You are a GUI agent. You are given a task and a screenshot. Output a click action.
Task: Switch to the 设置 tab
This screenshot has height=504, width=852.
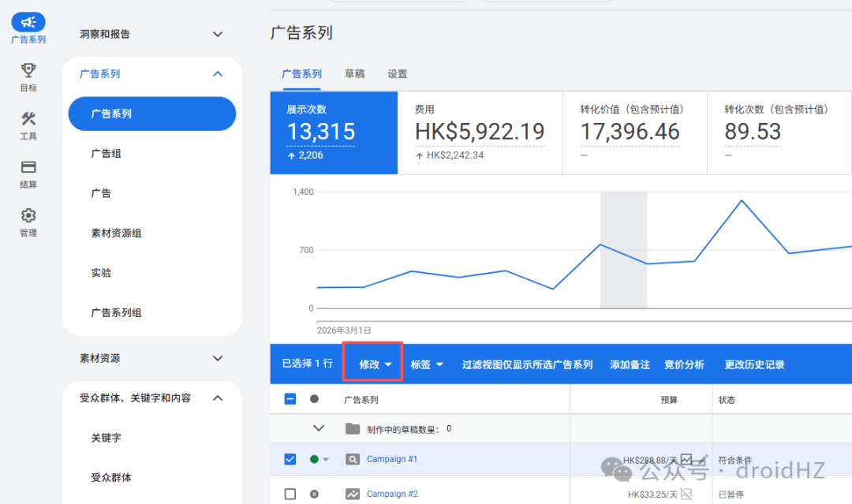(397, 74)
